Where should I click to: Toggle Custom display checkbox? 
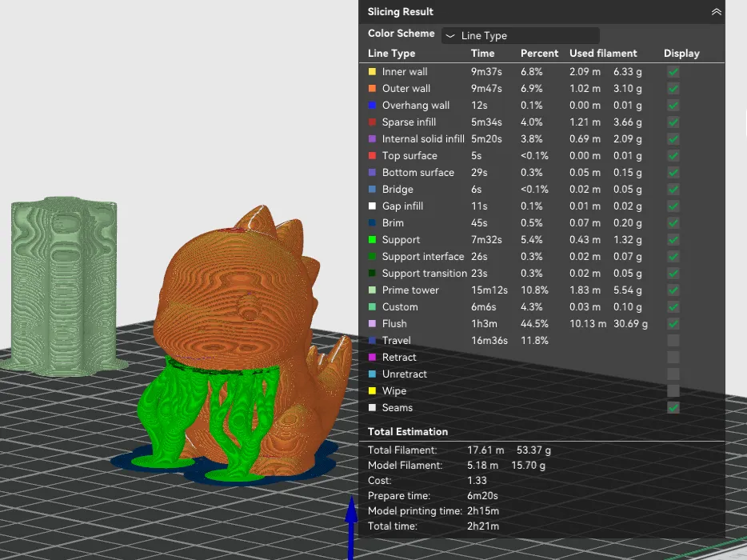click(673, 307)
